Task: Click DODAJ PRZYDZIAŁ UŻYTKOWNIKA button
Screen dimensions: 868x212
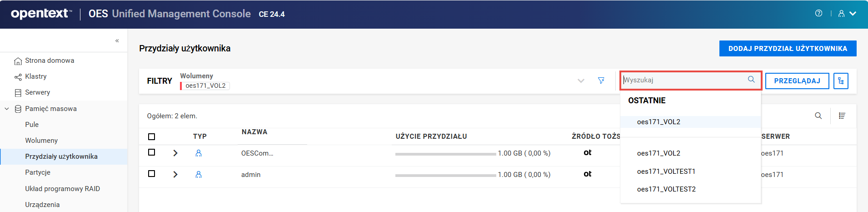Action: click(x=788, y=49)
